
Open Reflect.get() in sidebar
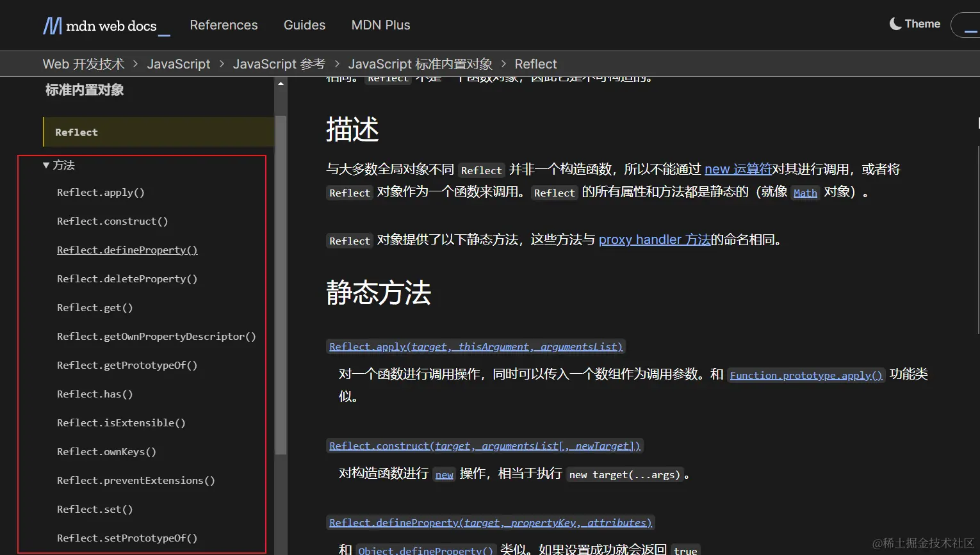coord(95,308)
